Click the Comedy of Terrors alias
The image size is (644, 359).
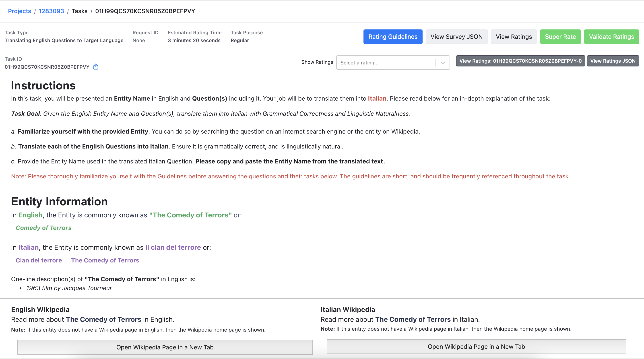43,228
